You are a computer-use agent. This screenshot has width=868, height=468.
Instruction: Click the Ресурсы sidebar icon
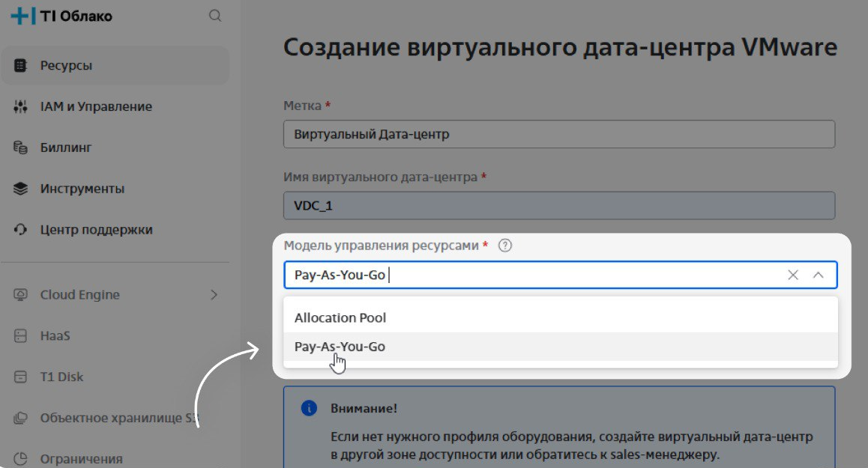click(x=21, y=66)
